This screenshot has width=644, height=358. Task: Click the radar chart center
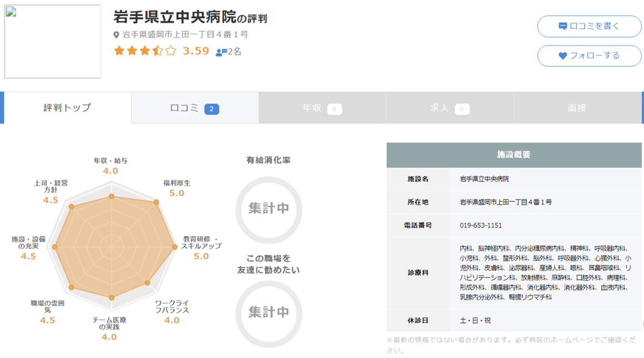pyautogui.click(x=112, y=247)
